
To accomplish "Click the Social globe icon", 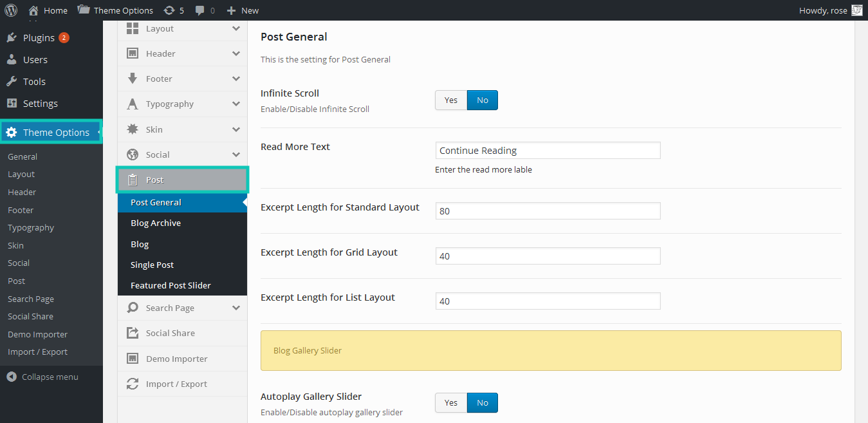I will tap(133, 155).
